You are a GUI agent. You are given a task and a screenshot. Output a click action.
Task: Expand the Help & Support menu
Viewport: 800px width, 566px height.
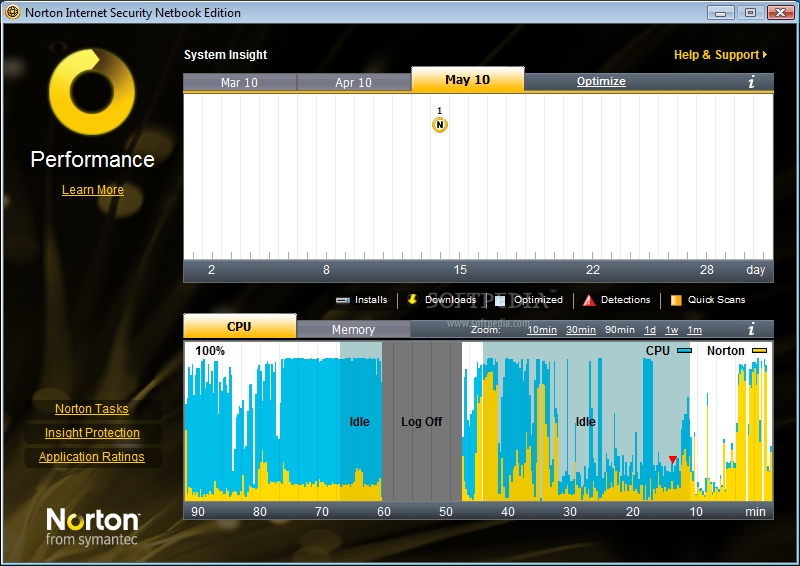720,55
